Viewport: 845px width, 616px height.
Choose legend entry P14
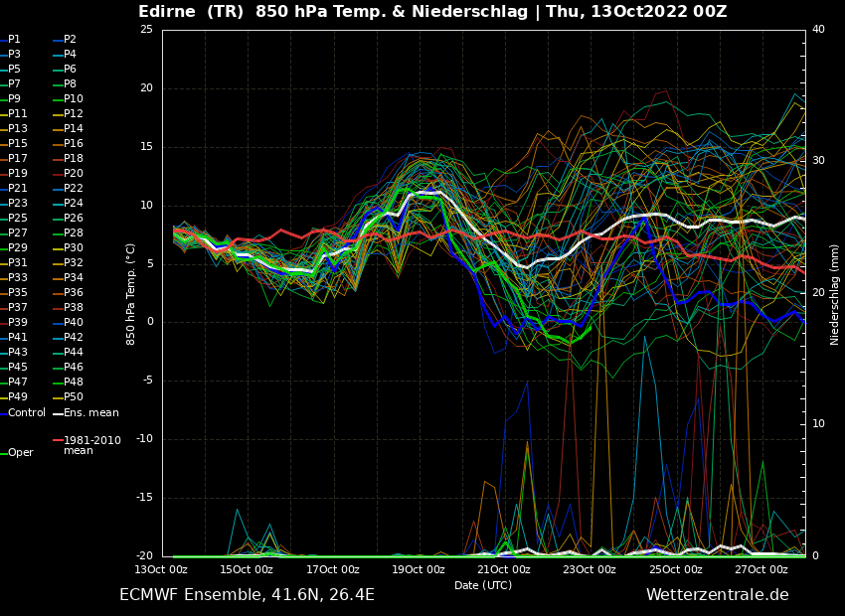74,129
